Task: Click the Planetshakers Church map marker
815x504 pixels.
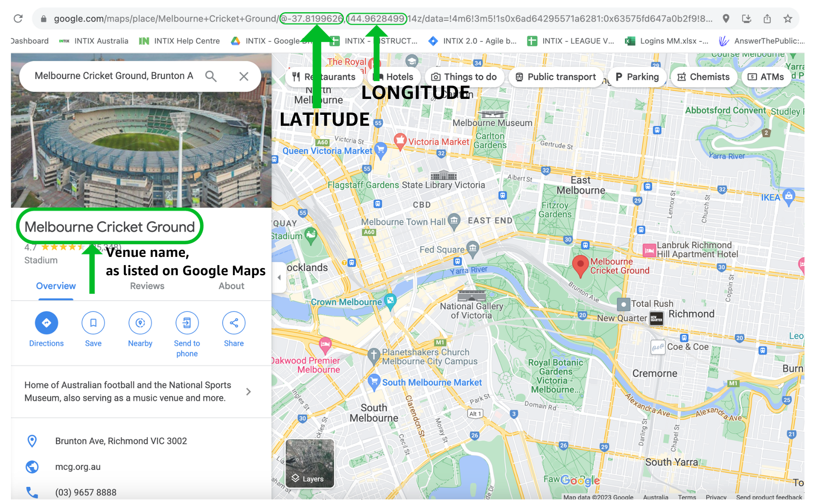Action: tap(374, 356)
